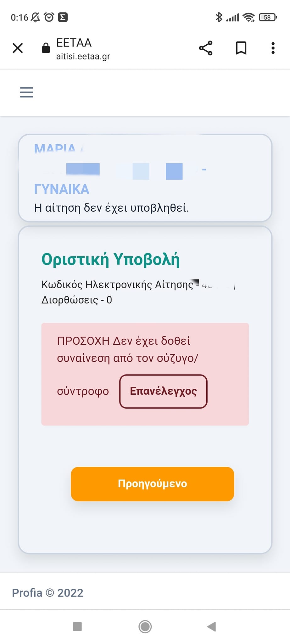Tap the Wi-Fi status icon
Viewport: 290px width, 644px height.
point(249,17)
